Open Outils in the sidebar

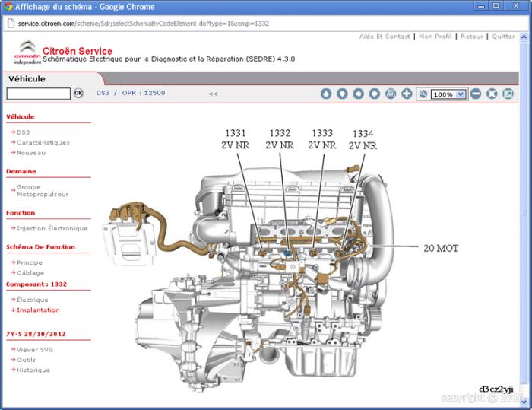tap(26, 360)
